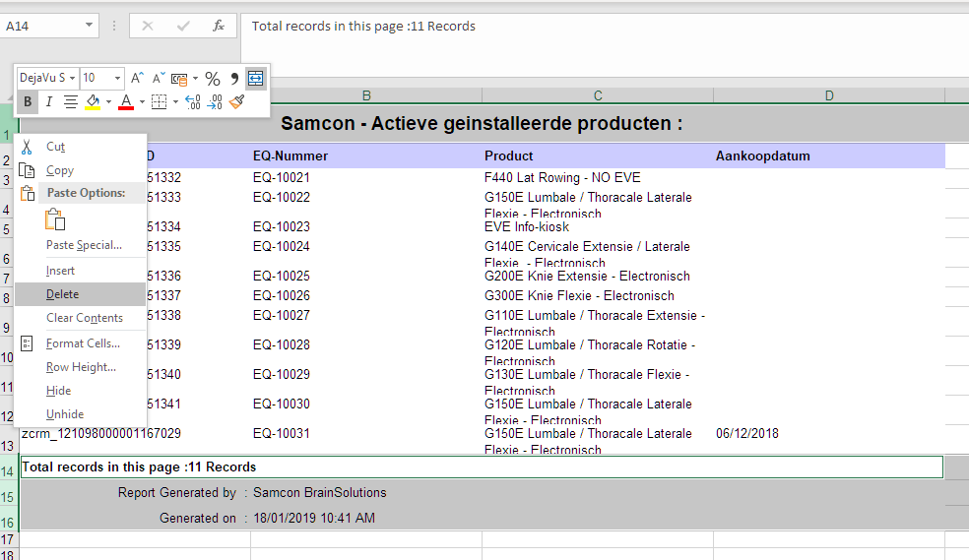Decrease font size in mini toolbar
Screen dimensions: 969x560
point(159,78)
